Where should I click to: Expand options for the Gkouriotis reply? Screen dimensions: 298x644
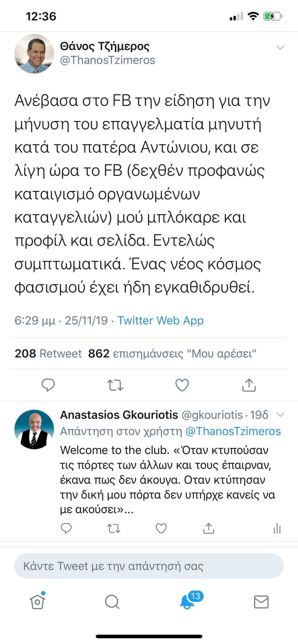[x=280, y=415]
